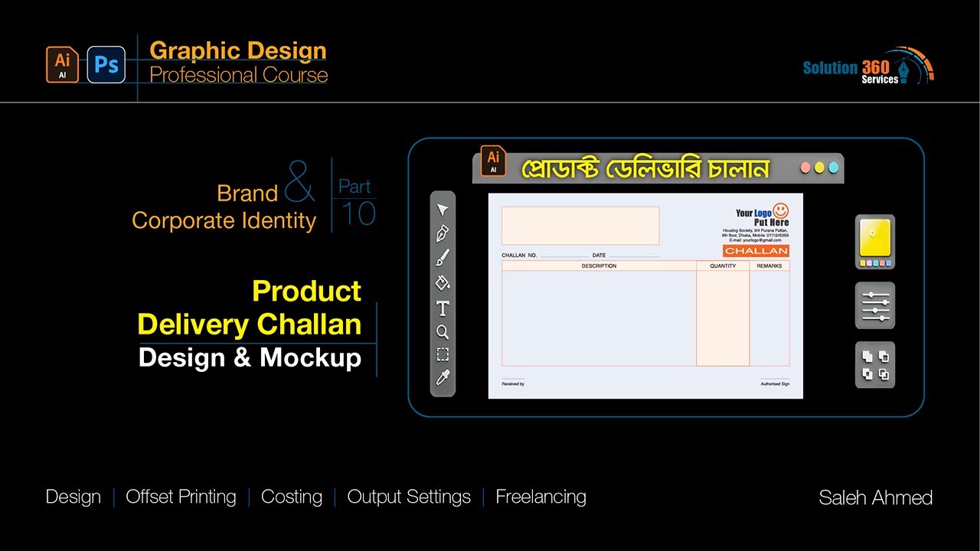Viewport: 980px width, 551px height.
Task: Click the "Costing" footer topic
Action: pyautogui.click(x=292, y=497)
